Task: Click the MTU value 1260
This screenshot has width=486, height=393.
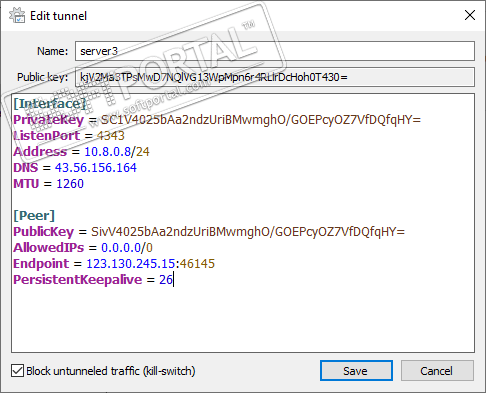Action: pos(70,184)
